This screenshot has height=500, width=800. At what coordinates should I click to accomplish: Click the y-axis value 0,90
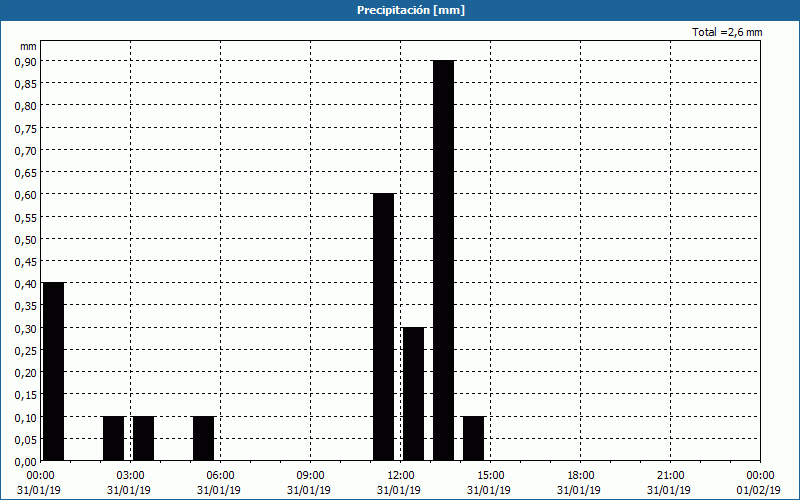point(26,62)
